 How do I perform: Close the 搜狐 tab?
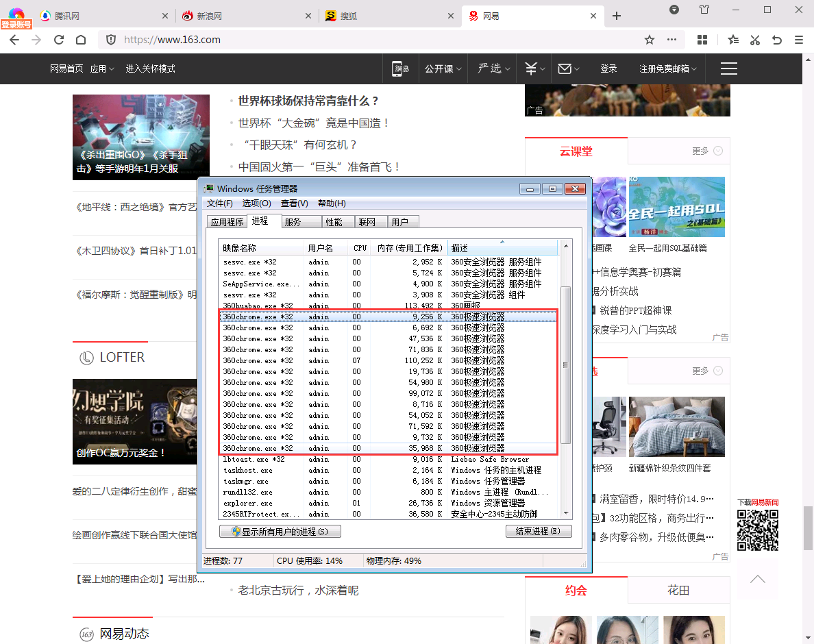click(x=451, y=16)
